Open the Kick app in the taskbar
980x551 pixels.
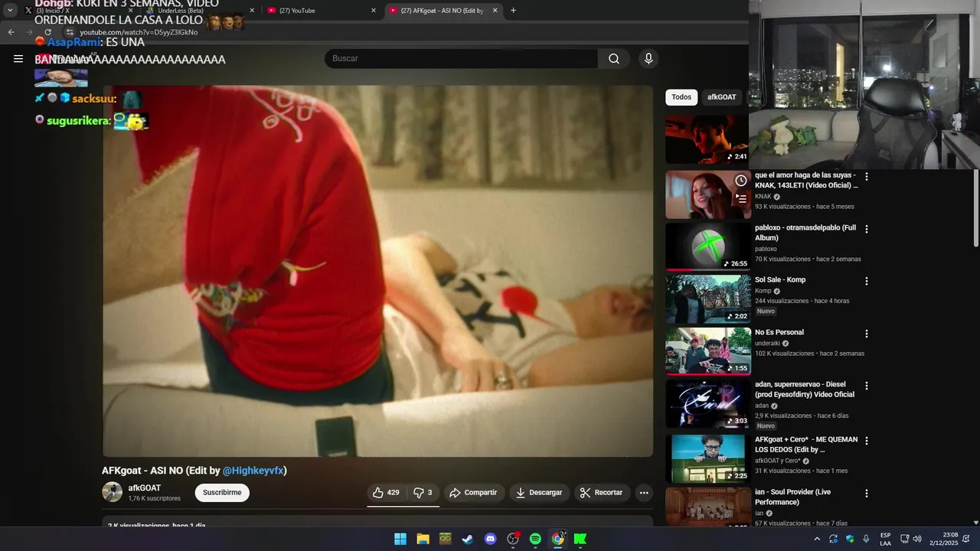580,539
